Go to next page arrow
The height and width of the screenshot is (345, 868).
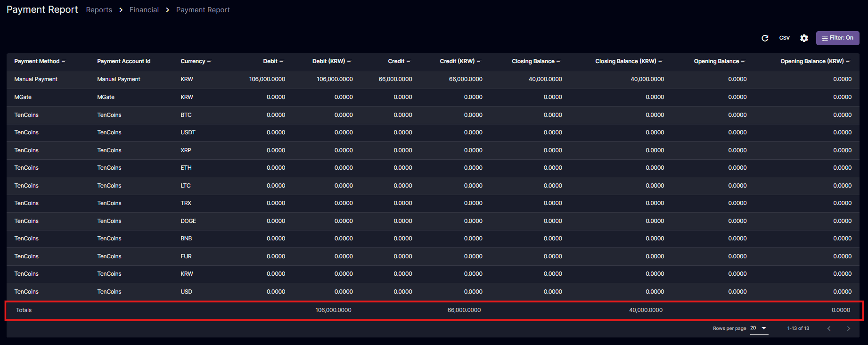click(849, 329)
